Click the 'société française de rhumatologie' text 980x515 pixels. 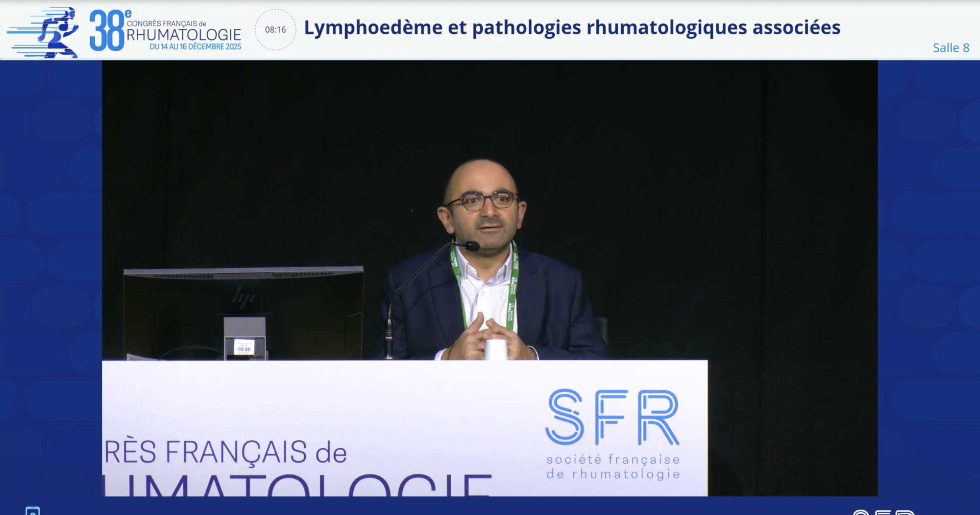(613, 467)
